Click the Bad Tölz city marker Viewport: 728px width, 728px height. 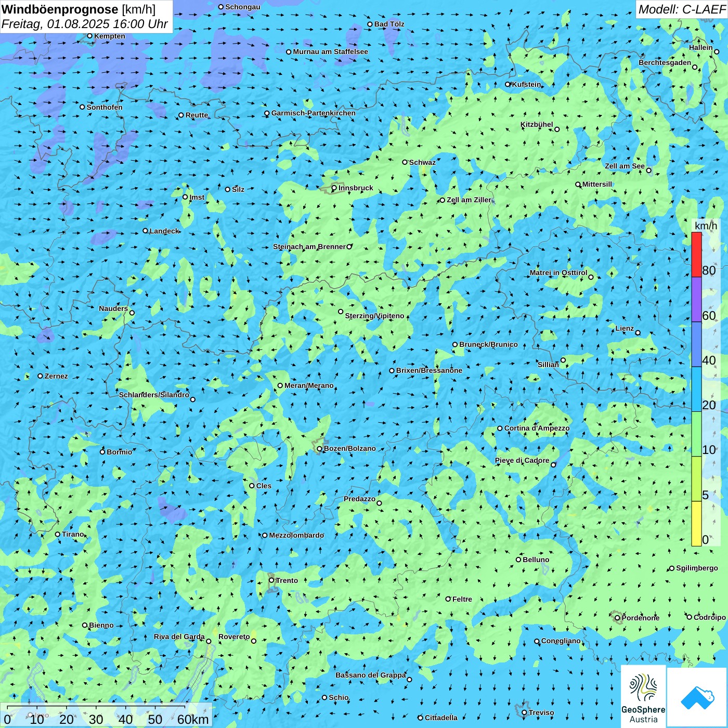pos(370,24)
